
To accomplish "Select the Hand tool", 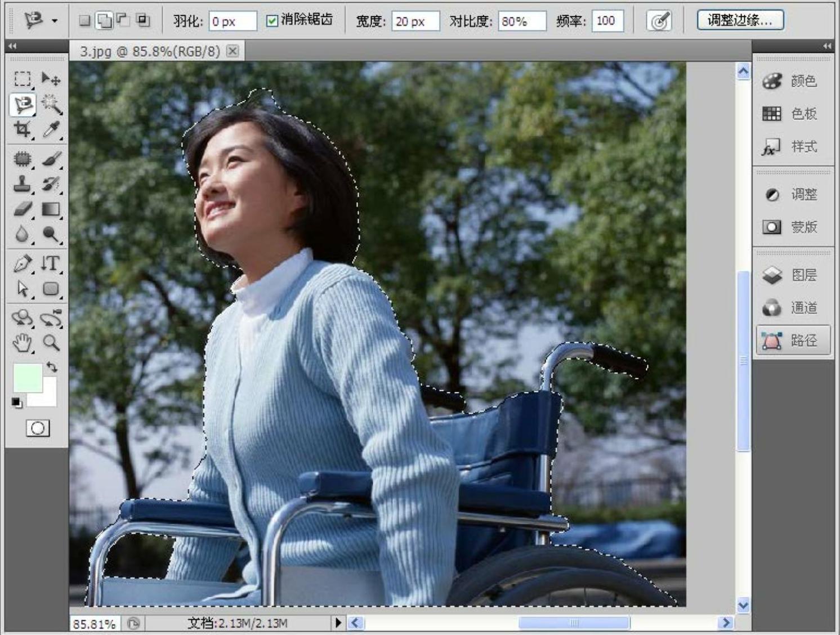I will (x=22, y=342).
